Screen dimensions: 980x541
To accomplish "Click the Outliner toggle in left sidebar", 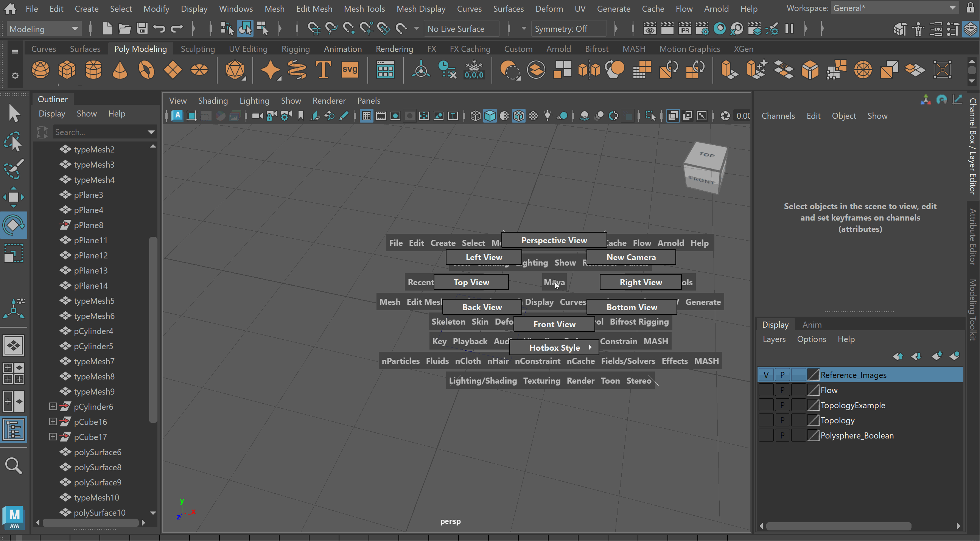I will [x=14, y=429].
